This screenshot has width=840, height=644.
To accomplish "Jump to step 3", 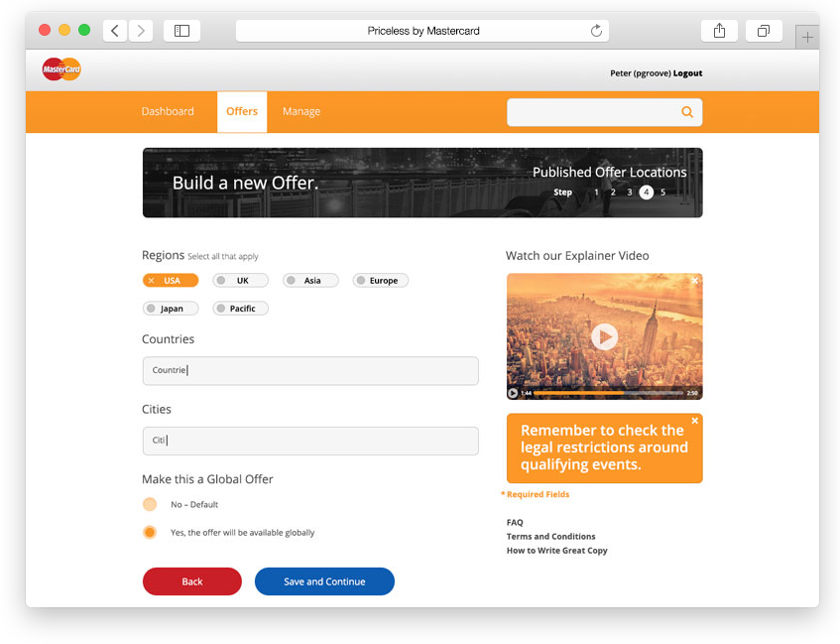I will coord(630,192).
